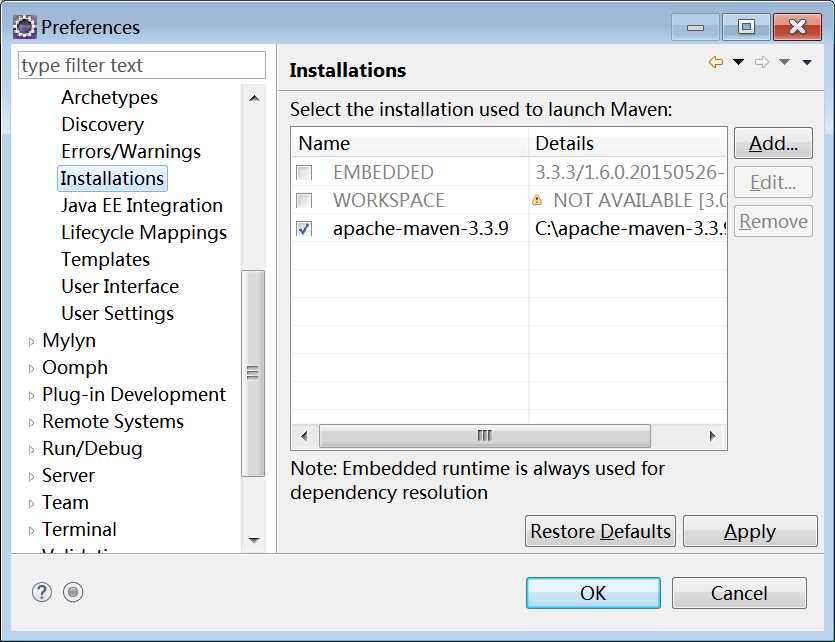Select Templates preference page
Image resolution: width=835 pixels, height=642 pixels.
click(105, 259)
